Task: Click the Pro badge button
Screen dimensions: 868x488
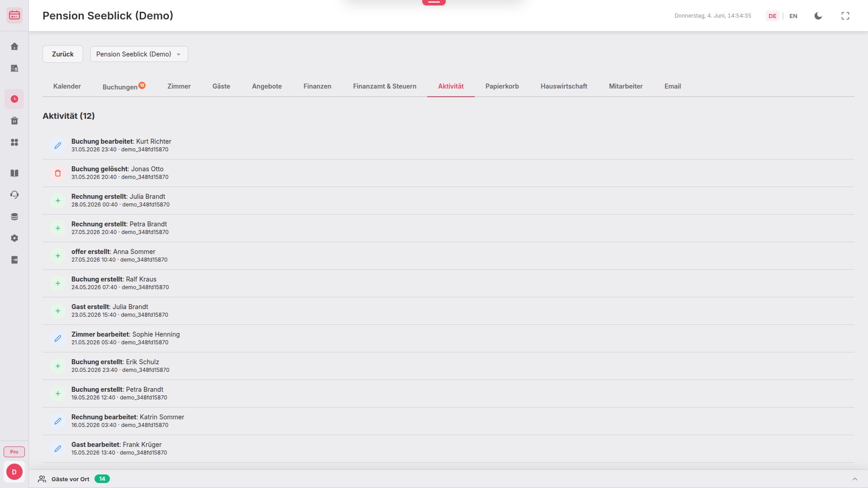Action: coord(14,452)
